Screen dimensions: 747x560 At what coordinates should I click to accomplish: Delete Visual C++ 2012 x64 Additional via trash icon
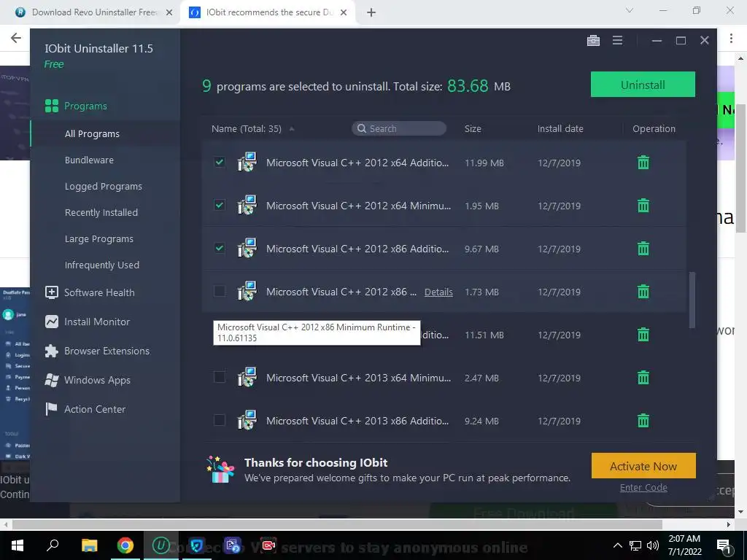pos(643,163)
